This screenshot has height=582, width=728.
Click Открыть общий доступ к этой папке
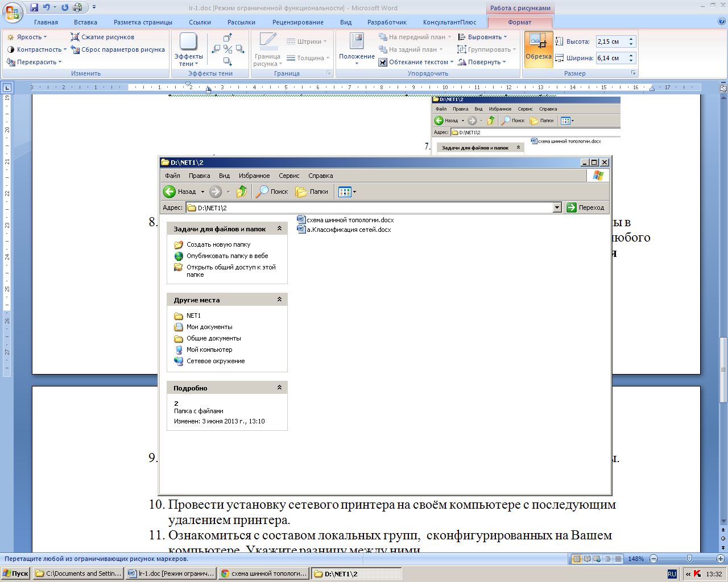click(x=231, y=271)
